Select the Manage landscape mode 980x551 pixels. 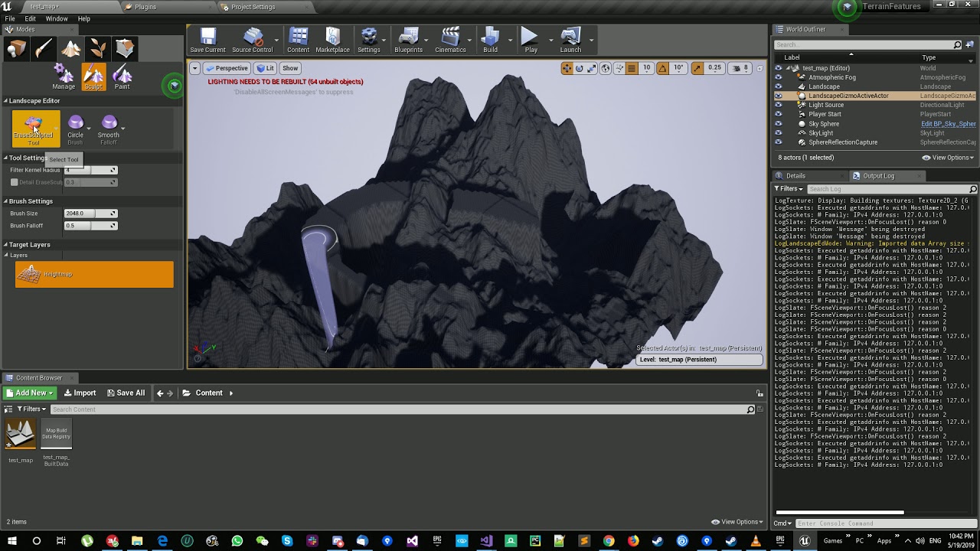[x=64, y=77]
